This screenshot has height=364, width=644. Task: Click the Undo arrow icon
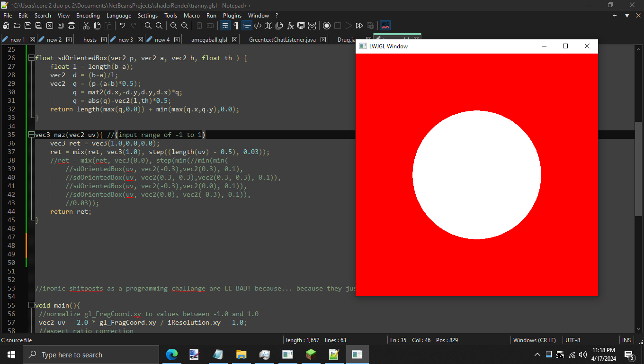click(x=123, y=26)
